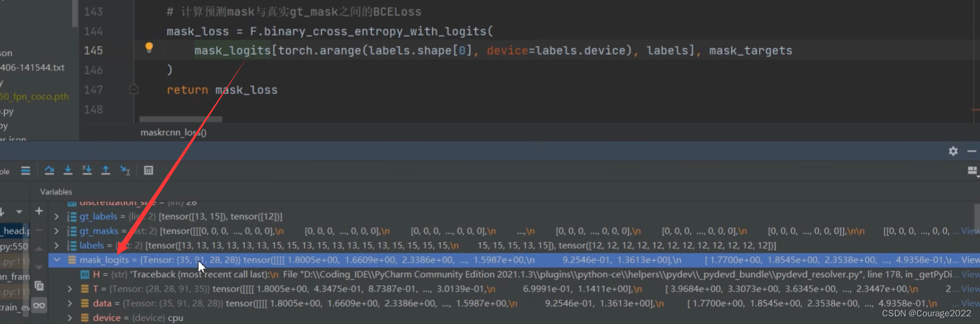Click the View link on H traceback row
This screenshot has width=980, height=324.
[x=970, y=275]
